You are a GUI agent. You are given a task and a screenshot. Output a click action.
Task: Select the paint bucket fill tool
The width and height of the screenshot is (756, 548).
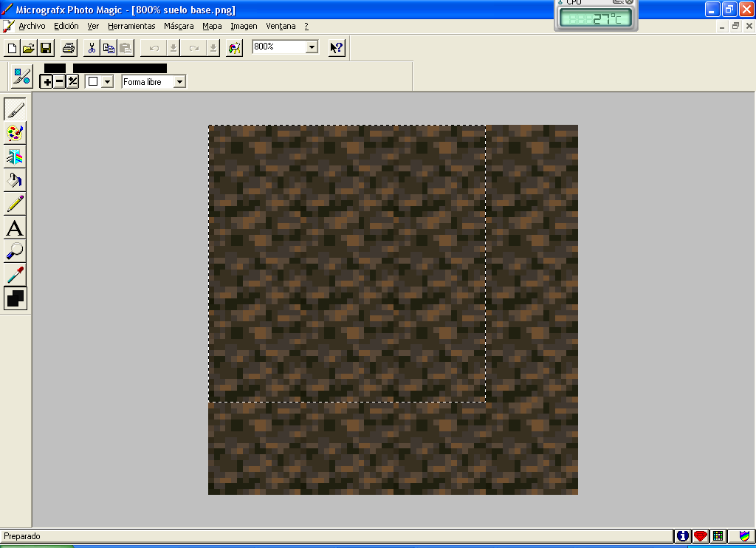16,180
